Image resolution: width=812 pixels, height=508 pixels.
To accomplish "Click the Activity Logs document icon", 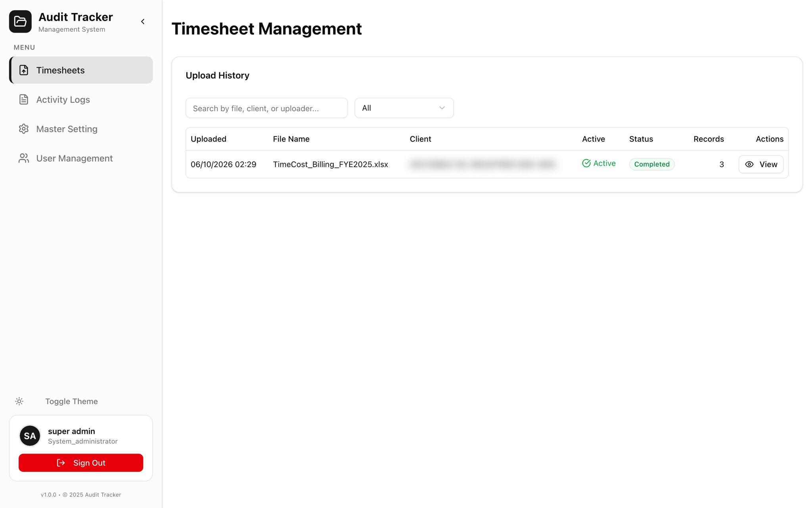I will (24, 100).
